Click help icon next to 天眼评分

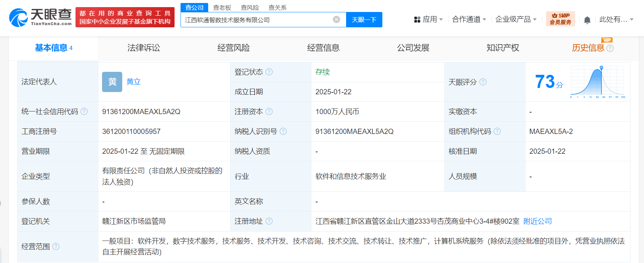pyautogui.click(x=483, y=82)
